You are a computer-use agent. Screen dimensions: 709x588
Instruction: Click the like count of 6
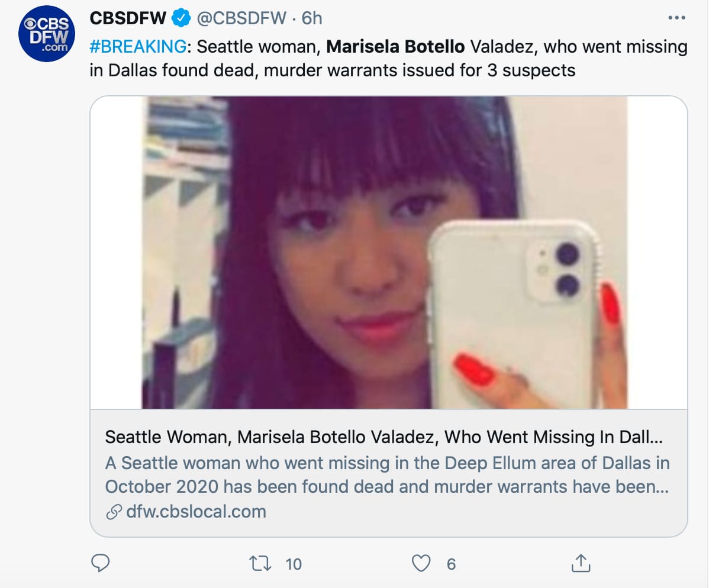tap(451, 564)
